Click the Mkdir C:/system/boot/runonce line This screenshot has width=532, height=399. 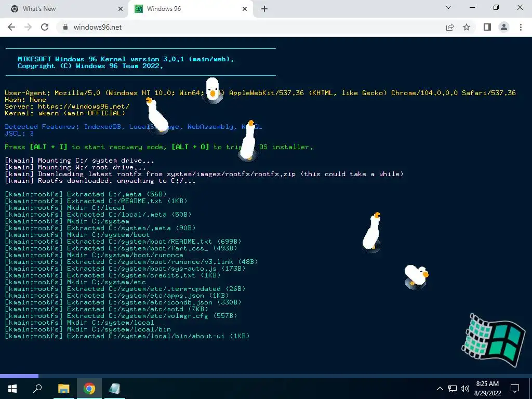tap(94, 255)
